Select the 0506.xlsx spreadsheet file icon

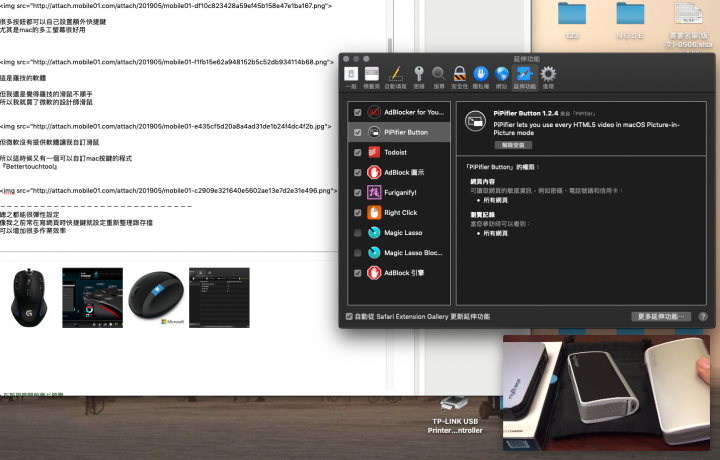(x=689, y=14)
